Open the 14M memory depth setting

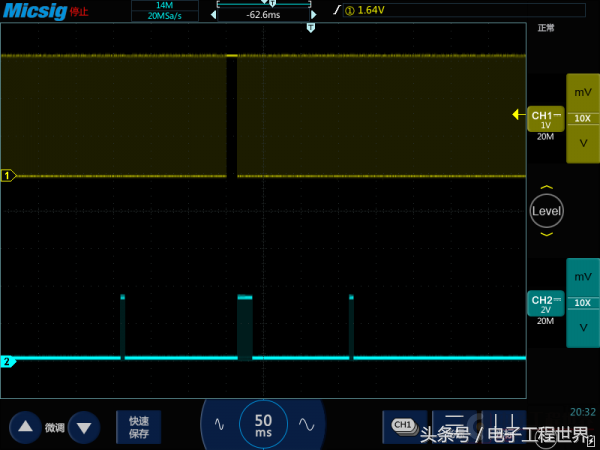coord(165,5)
